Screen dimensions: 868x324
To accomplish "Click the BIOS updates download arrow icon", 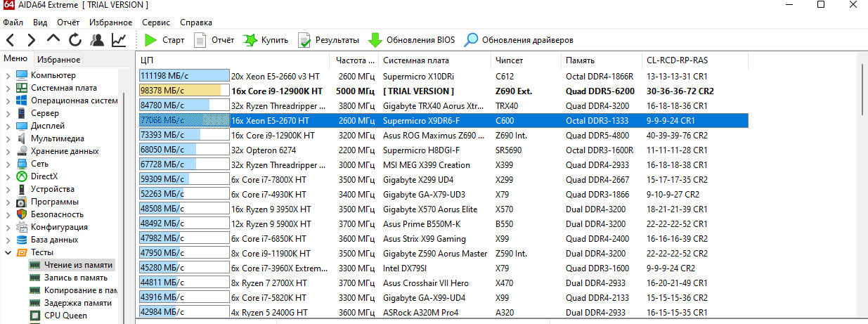I will pyautogui.click(x=375, y=40).
